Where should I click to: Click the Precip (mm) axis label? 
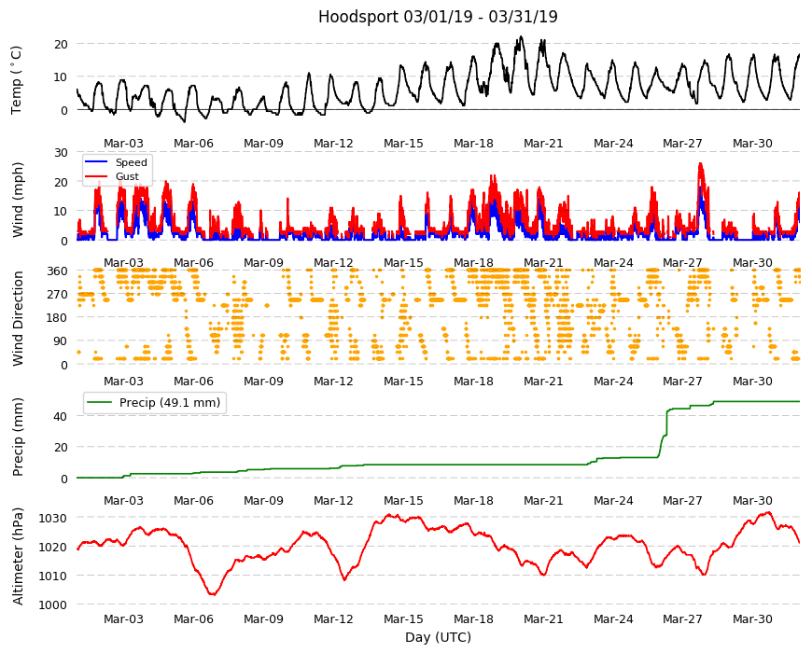(18, 437)
